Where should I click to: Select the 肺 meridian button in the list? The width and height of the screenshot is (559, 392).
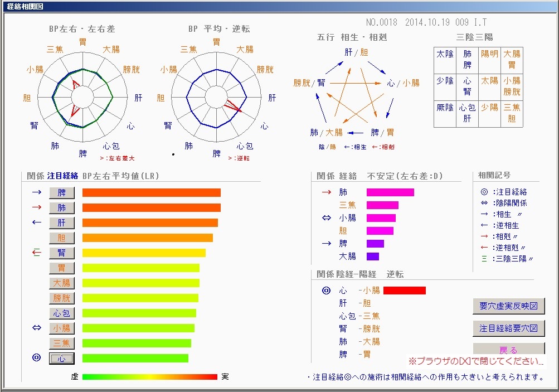click(x=61, y=208)
